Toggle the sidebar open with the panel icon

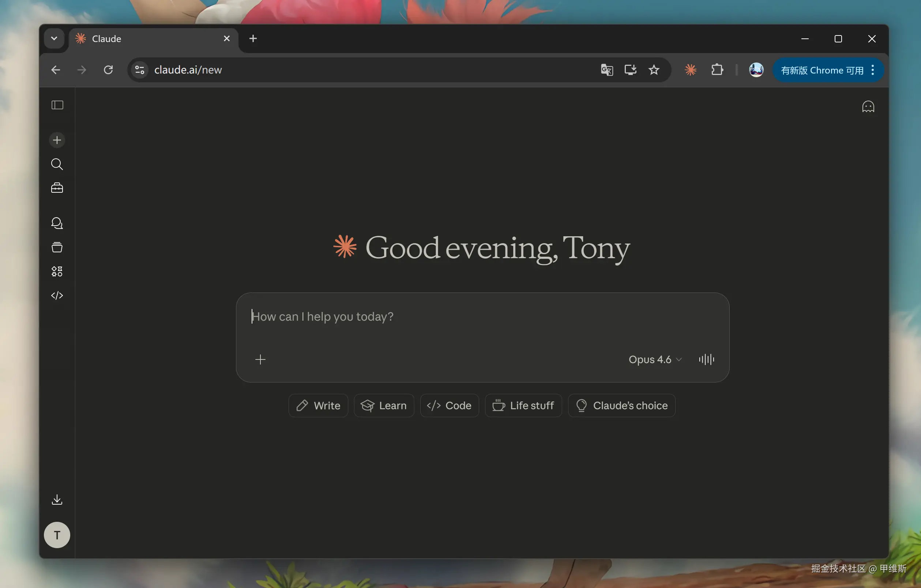(x=57, y=105)
